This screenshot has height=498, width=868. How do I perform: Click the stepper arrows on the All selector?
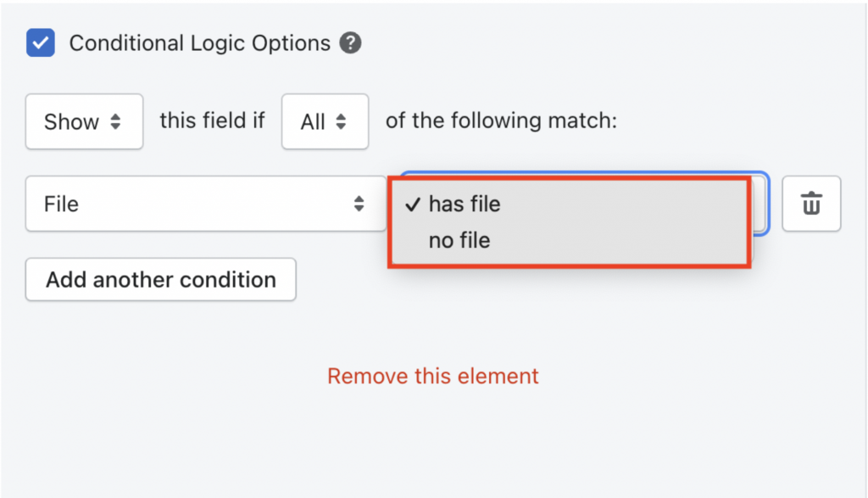342,121
